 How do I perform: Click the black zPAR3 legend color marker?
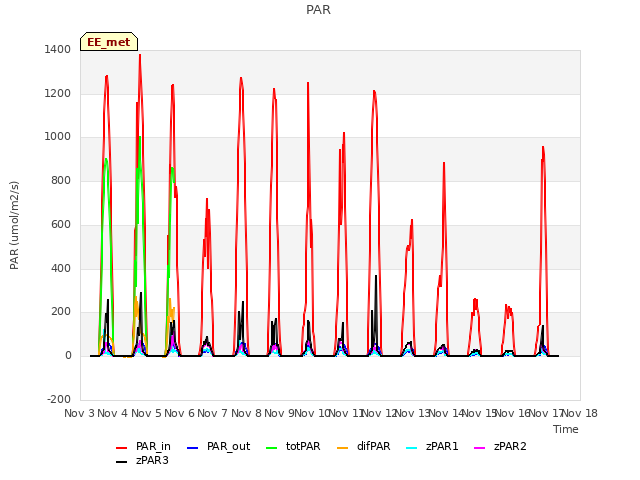(x=122, y=462)
